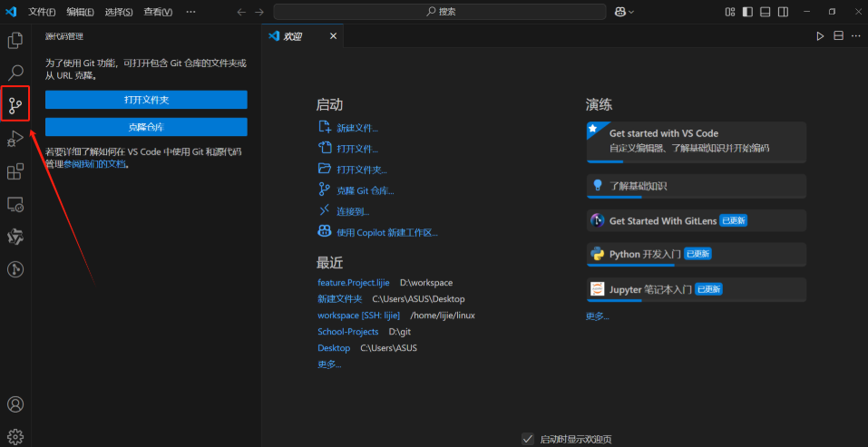The width and height of the screenshot is (868, 447).
Task: Open Remote Explorer view in activity bar
Action: pyautogui.click(x=15, y=205)
